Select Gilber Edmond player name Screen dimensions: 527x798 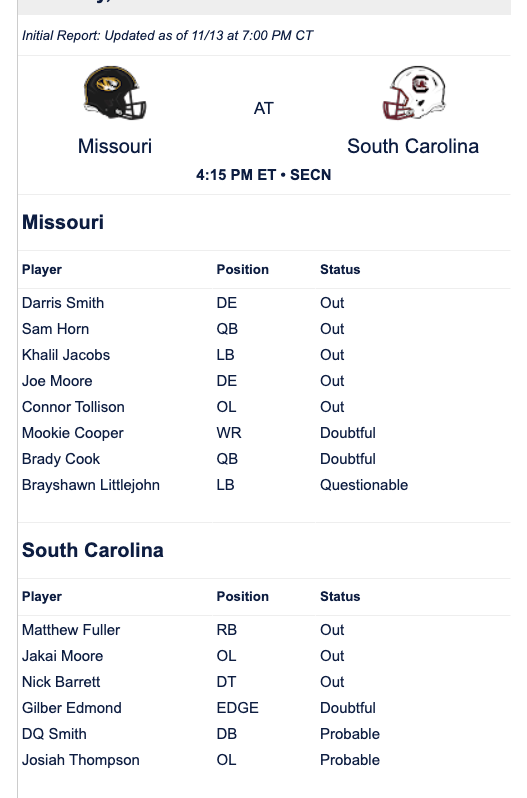[x=72, y=708]
